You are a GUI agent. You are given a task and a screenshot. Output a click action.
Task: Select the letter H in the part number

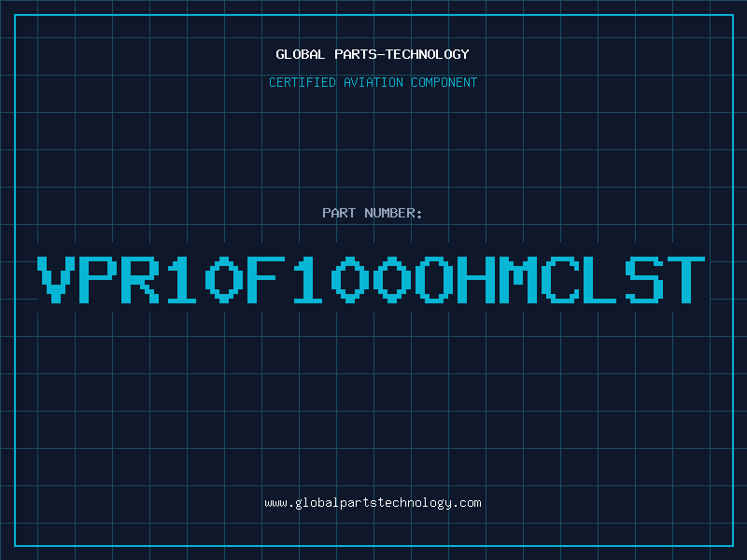475,279
